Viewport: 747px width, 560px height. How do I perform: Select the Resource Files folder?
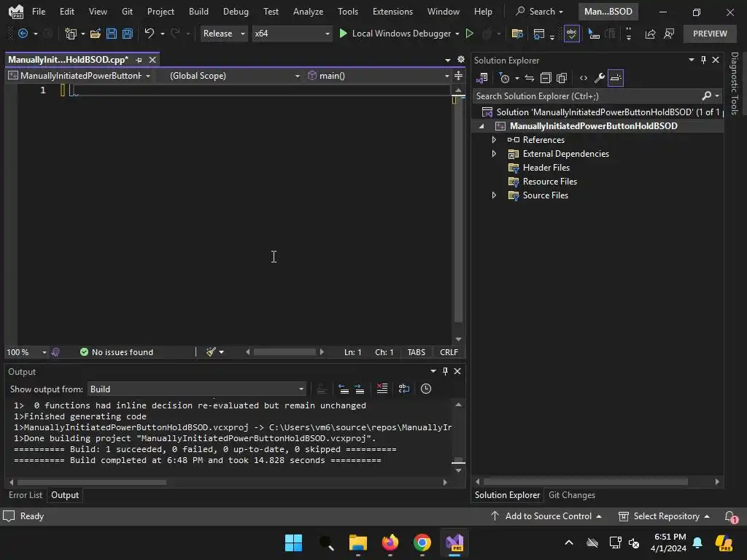click(550, 181)
